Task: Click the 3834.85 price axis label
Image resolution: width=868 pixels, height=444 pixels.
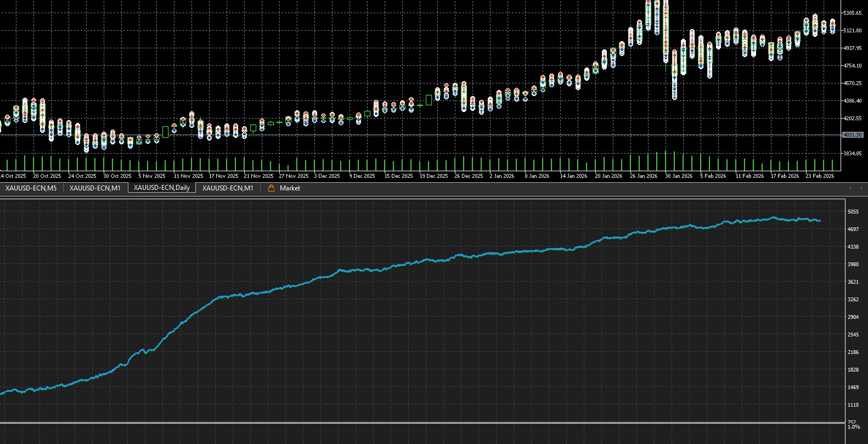Action: tap(852, 154)
